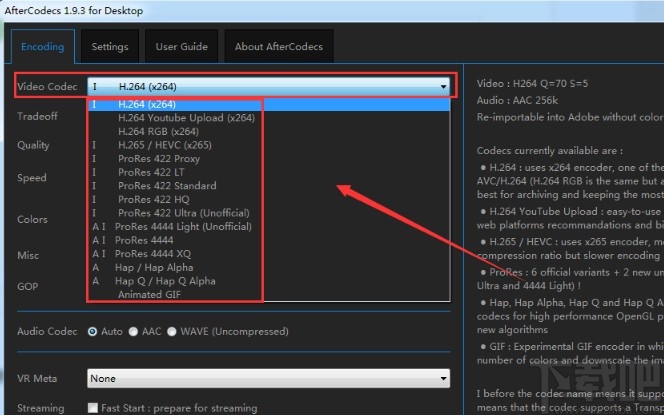664x415 pixels.
Task: Select AAC audio codec radio button
Action: 133,332
